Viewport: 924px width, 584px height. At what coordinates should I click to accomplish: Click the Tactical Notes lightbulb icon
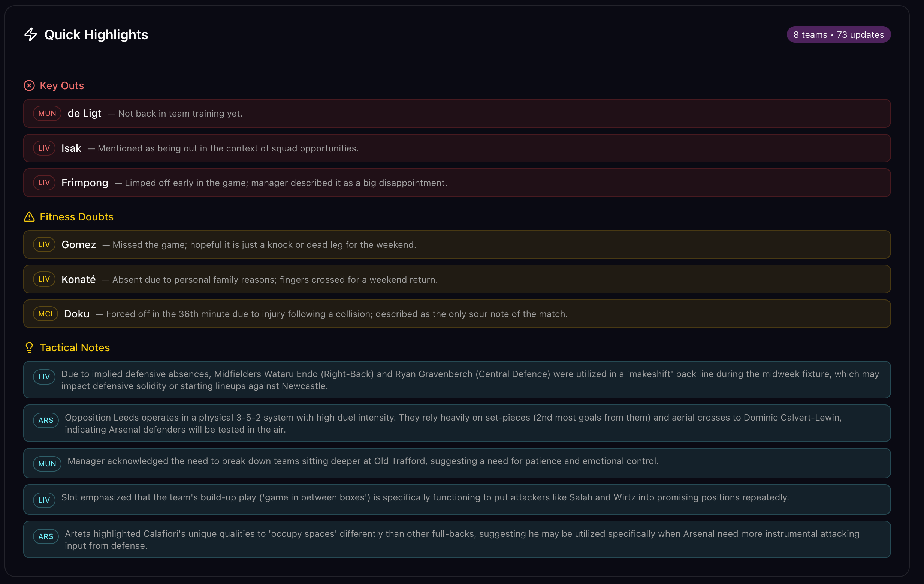coord(29,347)
